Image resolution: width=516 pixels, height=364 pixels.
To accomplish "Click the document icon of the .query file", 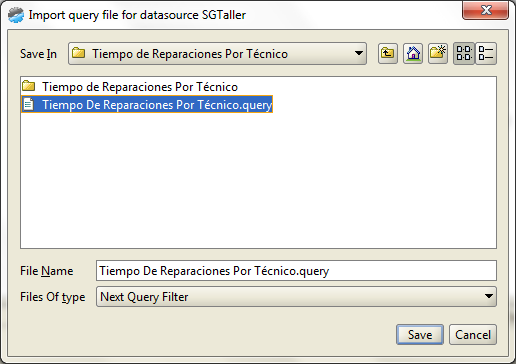I will (x=28, y=104).
